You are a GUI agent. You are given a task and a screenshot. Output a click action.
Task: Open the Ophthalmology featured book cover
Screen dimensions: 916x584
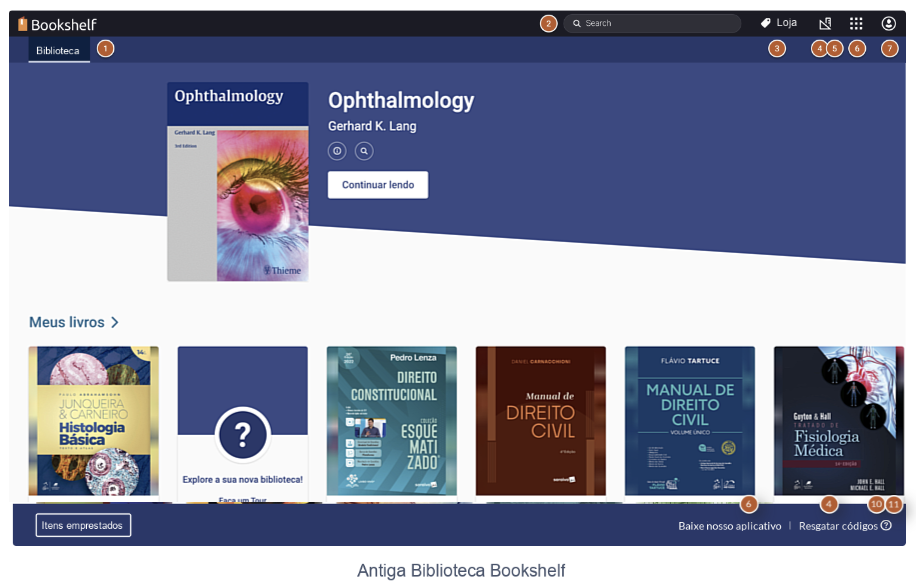(238, 182)
